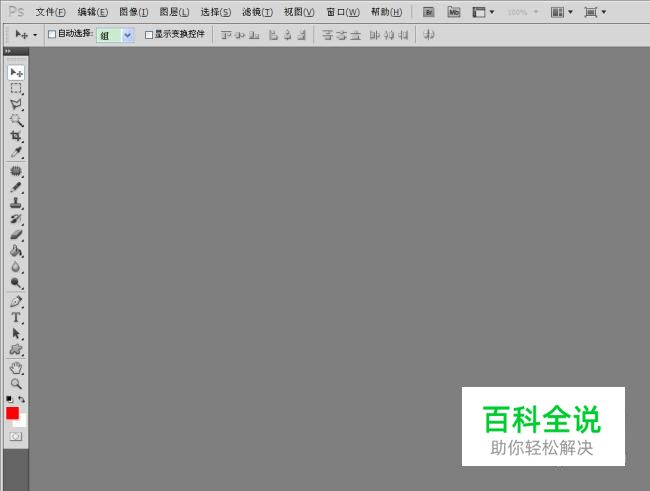Click Auto-Align Layers icon
Image resolution: width=650 pixels, height=491 pixels.
(429, 35)
